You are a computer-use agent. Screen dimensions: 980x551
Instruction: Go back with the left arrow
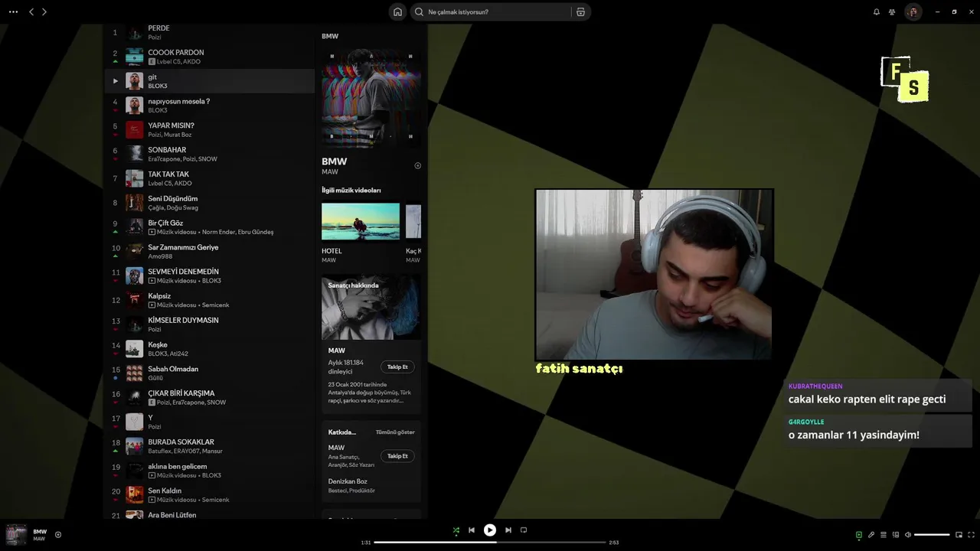(31, 11)
